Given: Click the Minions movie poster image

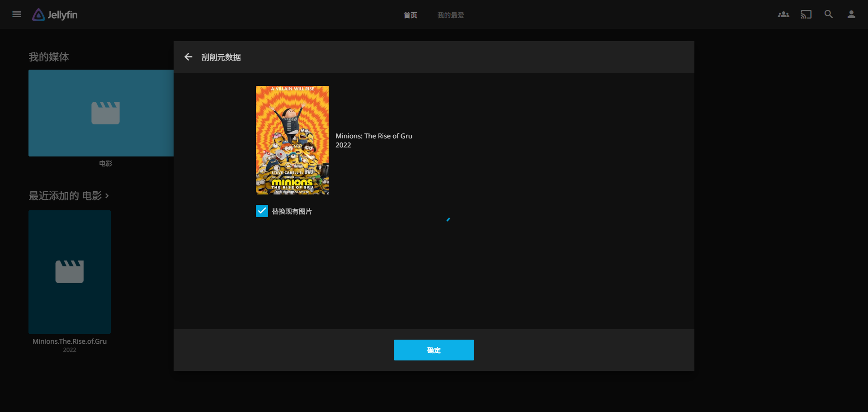Looking at the screenshot, I should click(x=292, y=140).
